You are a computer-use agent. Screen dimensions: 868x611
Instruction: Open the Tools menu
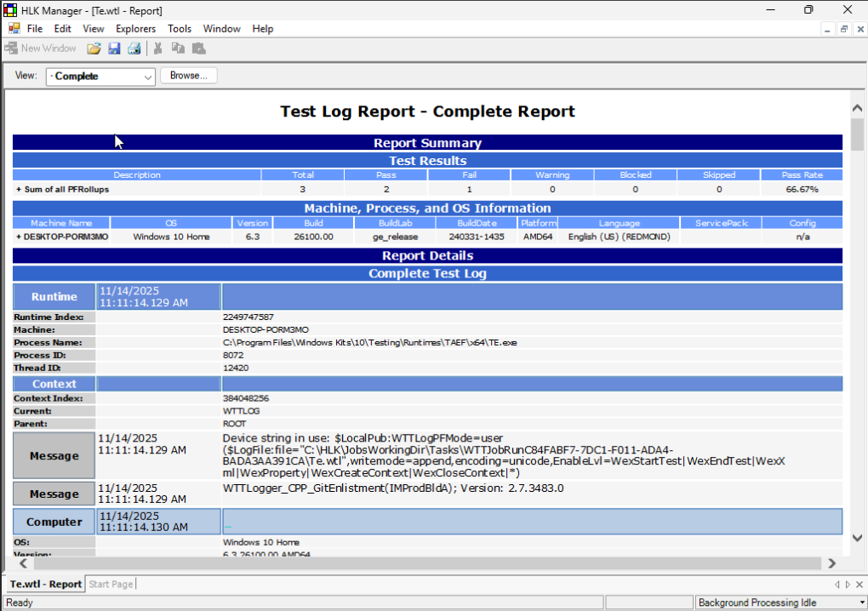pyautogui.click(x=180, y=28)
